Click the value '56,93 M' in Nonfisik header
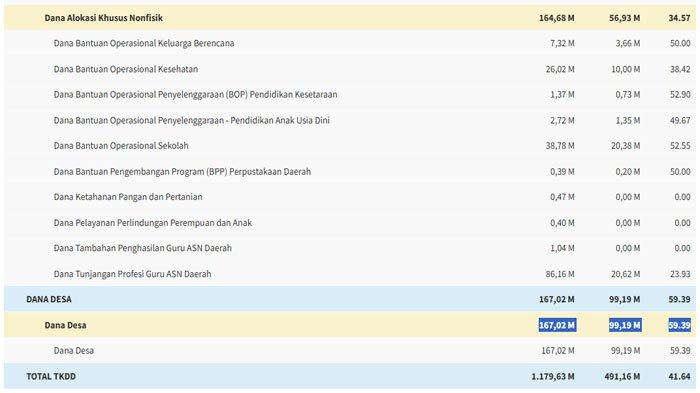Viewport: 700px width, 393px height. [x=625, y=18]
